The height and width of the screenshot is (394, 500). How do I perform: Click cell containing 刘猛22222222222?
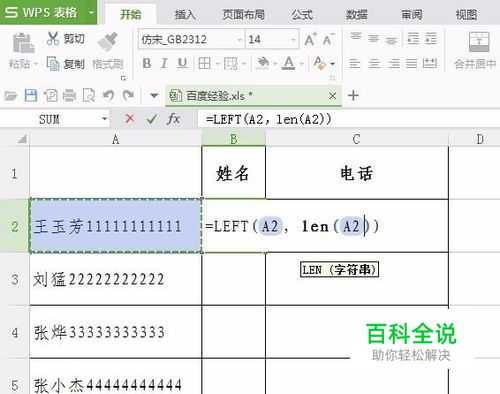(x=115, y=279)
